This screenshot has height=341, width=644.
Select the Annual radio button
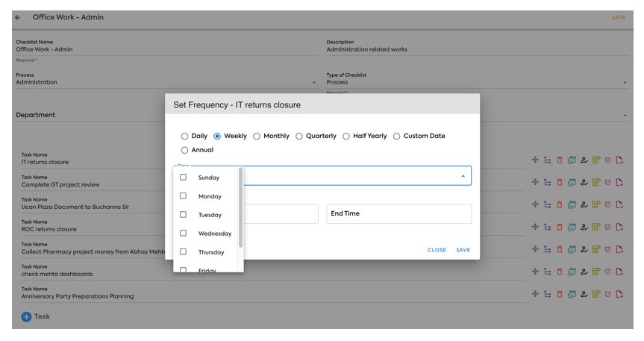(185, 150)
